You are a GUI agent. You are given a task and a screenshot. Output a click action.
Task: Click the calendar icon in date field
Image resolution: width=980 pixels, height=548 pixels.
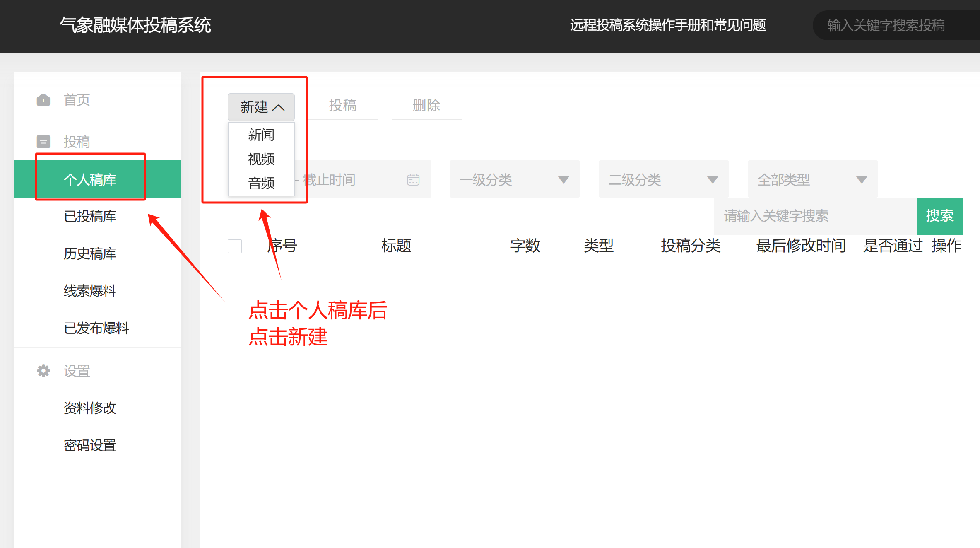pos(413,180)
